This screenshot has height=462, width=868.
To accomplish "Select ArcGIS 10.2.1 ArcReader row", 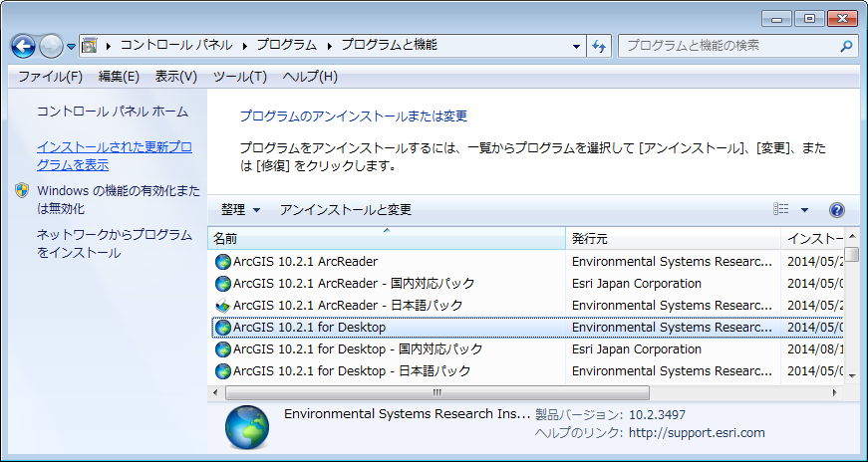I will tap(528, 261).
